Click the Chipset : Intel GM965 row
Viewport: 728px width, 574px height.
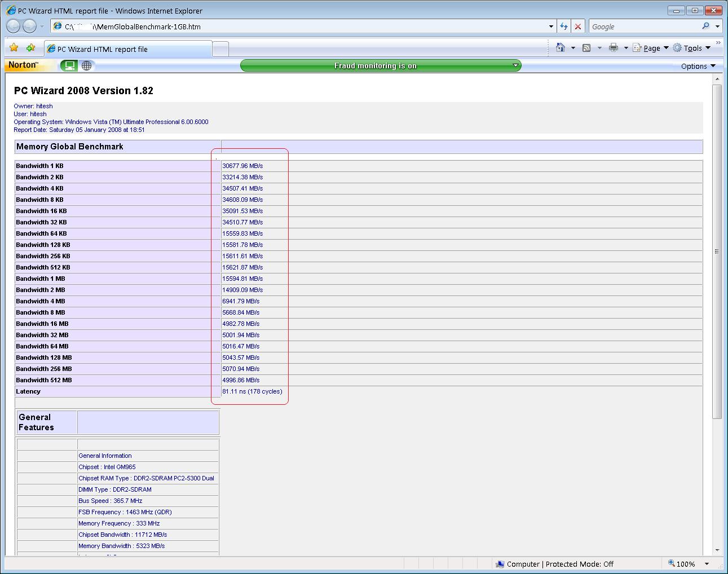107,467
